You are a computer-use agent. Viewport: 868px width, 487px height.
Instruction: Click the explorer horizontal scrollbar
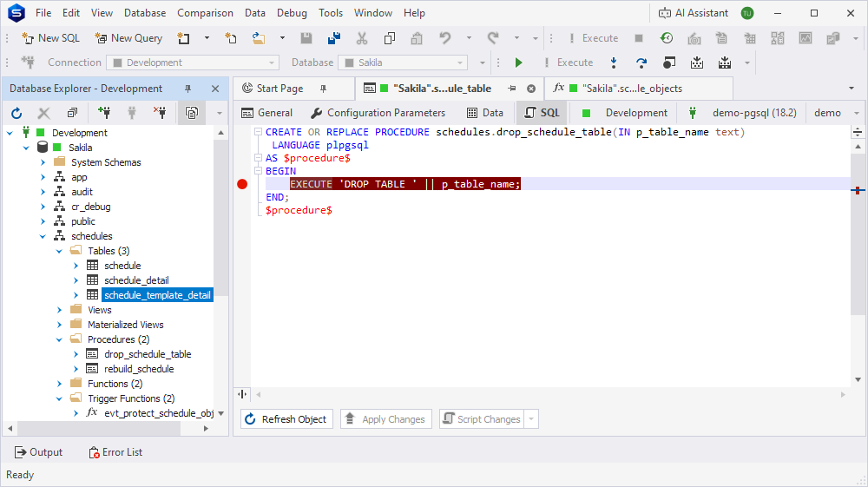(x=99, y=428)
